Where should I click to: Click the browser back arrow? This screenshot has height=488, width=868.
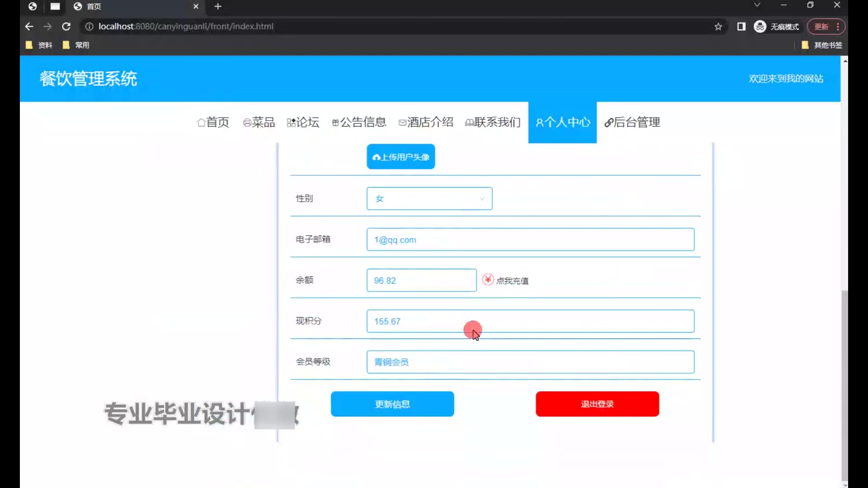tap(29, 27)
